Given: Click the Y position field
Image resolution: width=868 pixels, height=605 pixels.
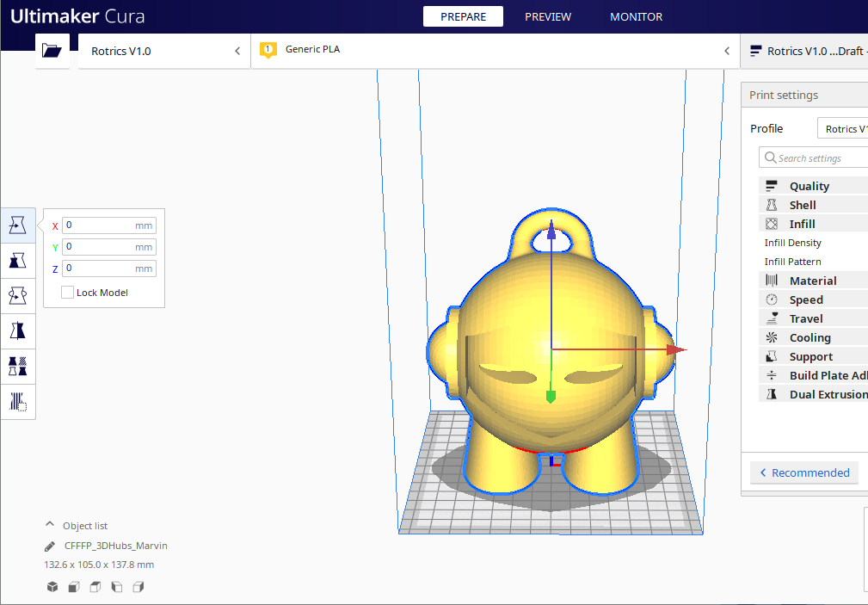Looking at the screenshot, I should coord(109,246).
